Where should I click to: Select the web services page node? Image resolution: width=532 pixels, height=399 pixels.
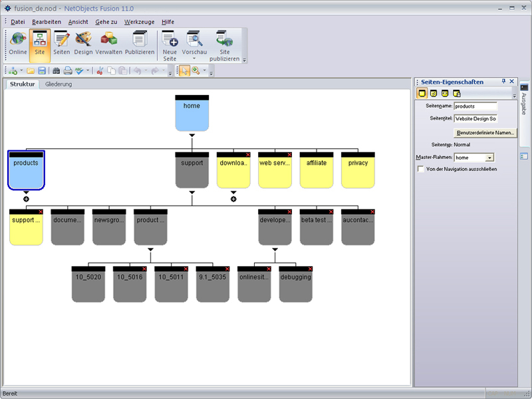pyautogui.click(x=275, y=170)
